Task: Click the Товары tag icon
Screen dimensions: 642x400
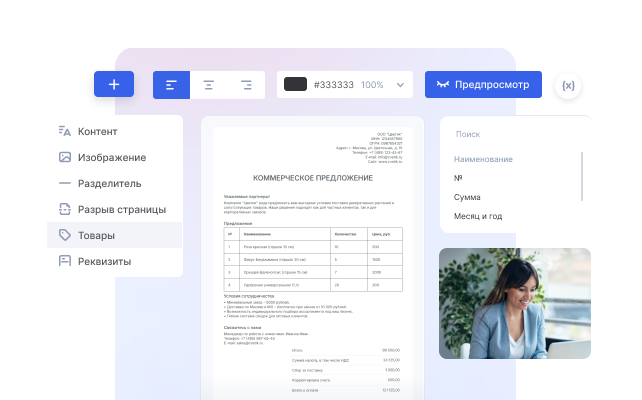Action: [65, 235]
